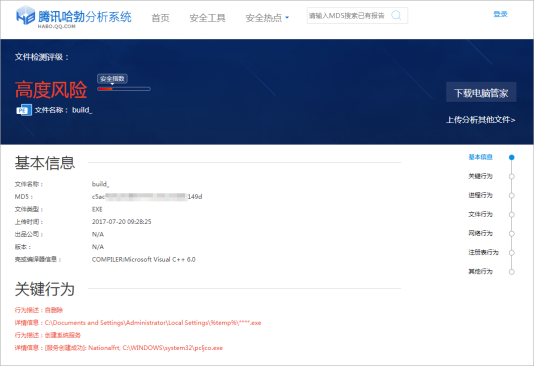Open the 上传分析其他文件 link
The width and height of the screenshot is (535, 366).
point(481,120)
